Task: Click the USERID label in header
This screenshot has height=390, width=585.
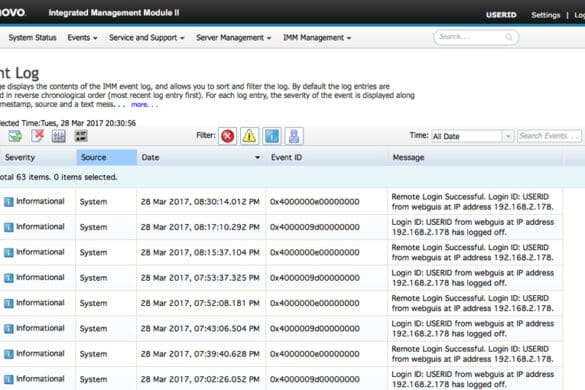Action: tap(501, 15)
